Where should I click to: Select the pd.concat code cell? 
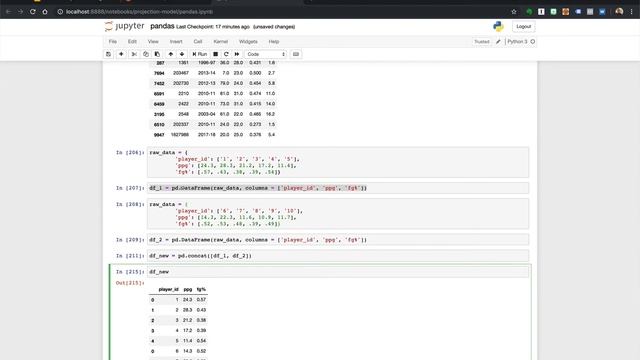click(338, 256)
